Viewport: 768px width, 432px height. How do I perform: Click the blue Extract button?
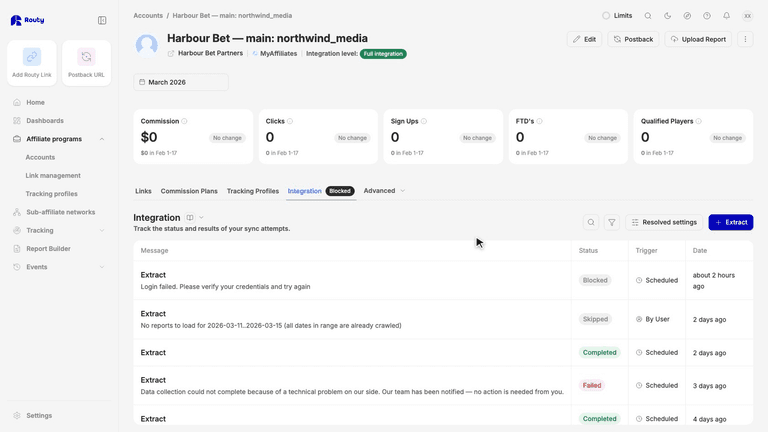coord(731,222)
